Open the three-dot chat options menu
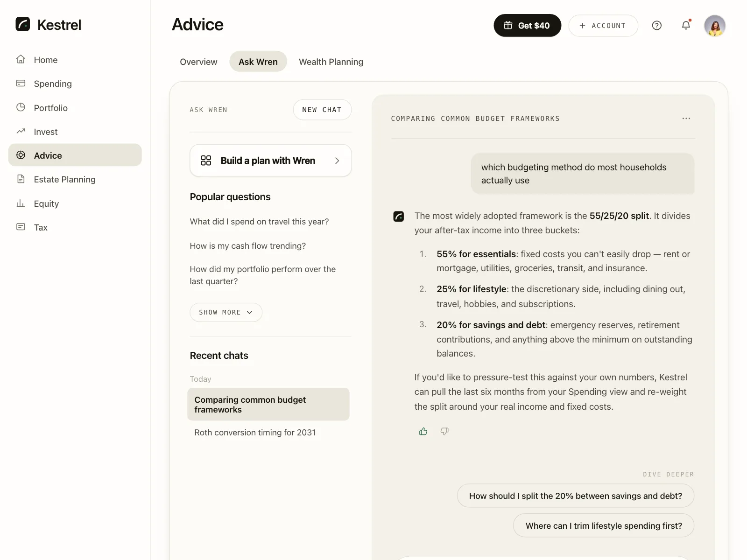747x560 pixels. (x=686, y=119)
